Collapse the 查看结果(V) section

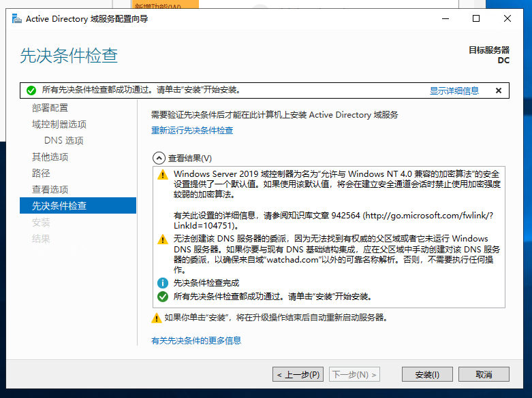click(x=159, y=158)
